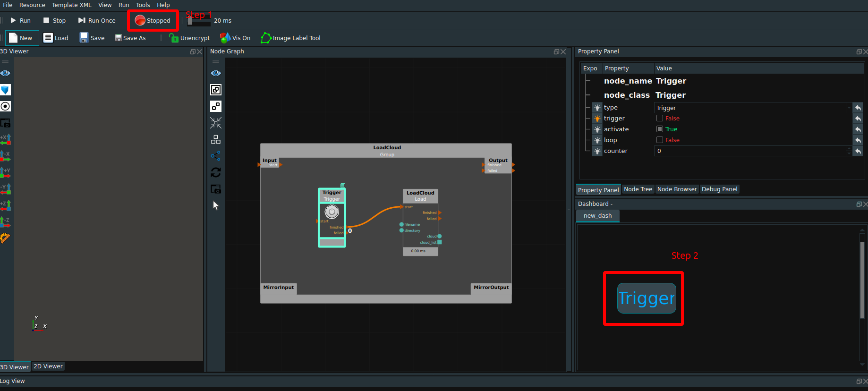Viewport: 868px width, 391px height.
Task: Toggle expose lightbulb for counter property
Action: point(597,151)
